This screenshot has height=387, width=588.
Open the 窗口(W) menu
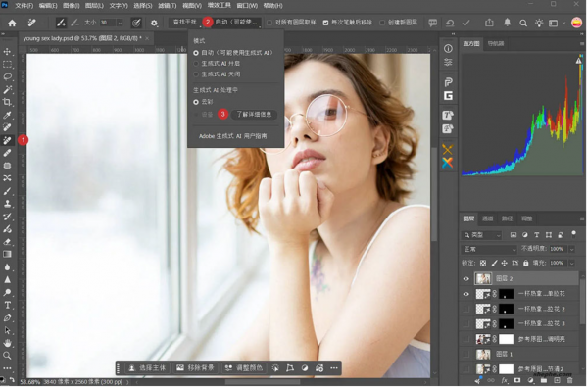point(247,6)
